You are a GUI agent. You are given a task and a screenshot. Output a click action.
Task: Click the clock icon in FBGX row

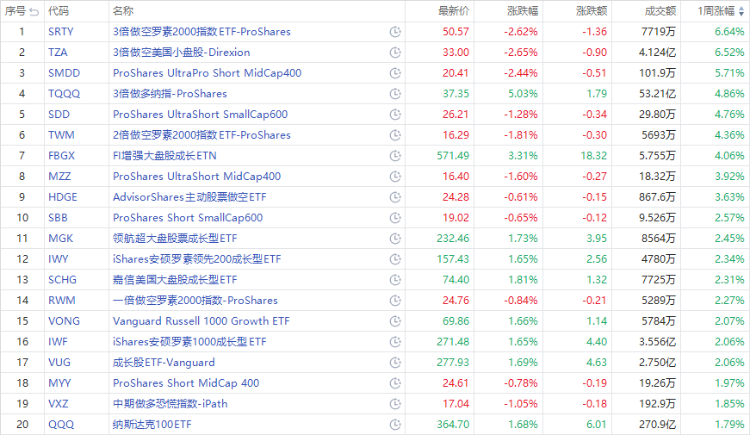(395, 156)
